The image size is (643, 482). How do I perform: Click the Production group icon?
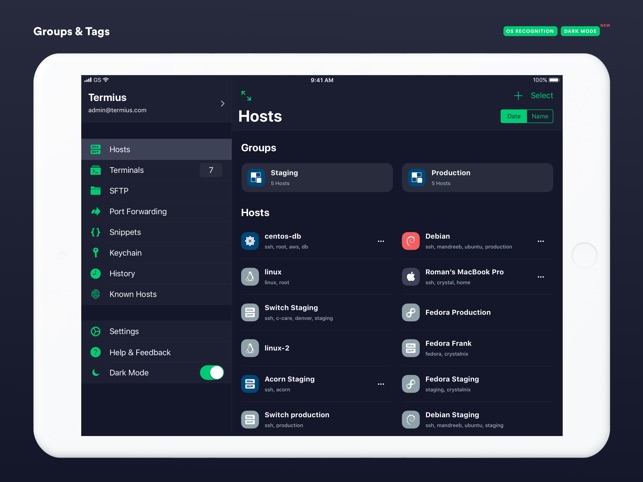[x=417, y=178]
